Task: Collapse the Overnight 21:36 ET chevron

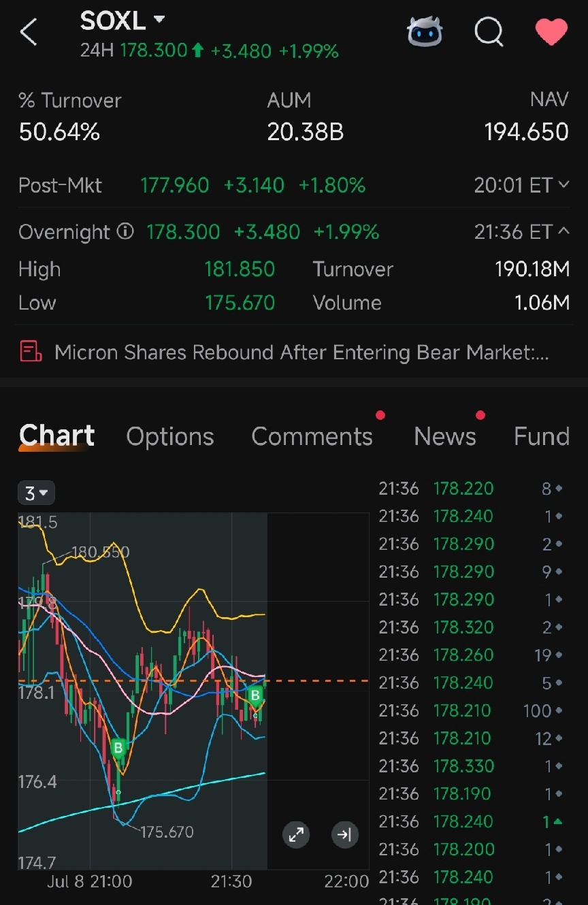Action: tap(563, 231)
